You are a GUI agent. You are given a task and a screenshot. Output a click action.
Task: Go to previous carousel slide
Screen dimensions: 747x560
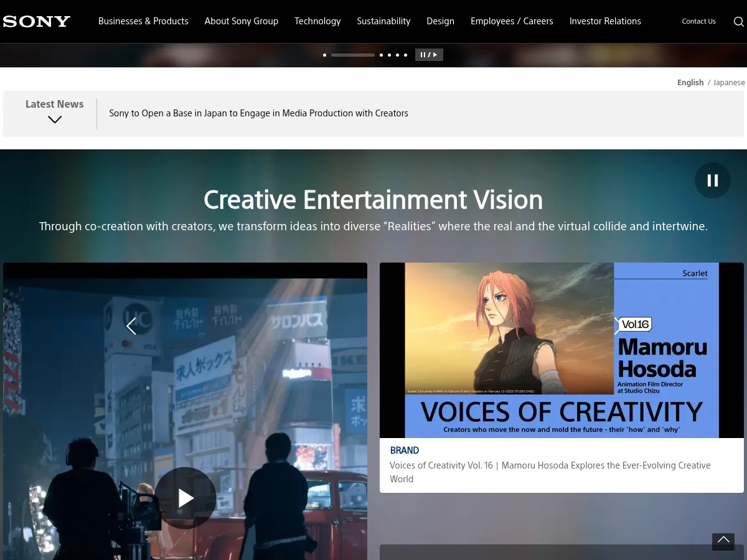[131, 325]
